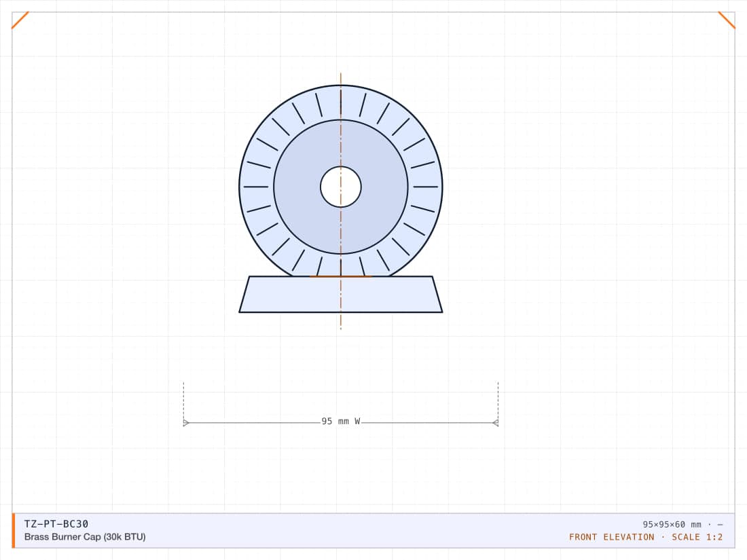Select the right dashed extension line
Screen dimensions: 747x560
[x=498, y=403]
